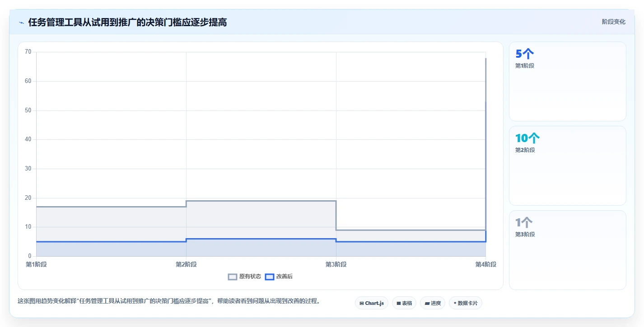
Task: Open the 1个 第3阶段 data card
Action: [x=568, y=250]
